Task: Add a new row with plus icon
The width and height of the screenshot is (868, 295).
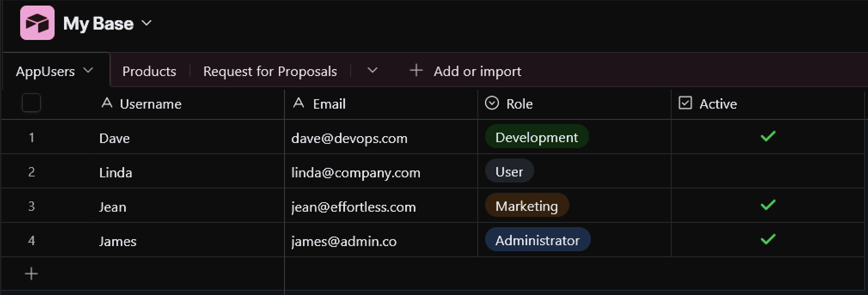Action: [x=31, y=274]
